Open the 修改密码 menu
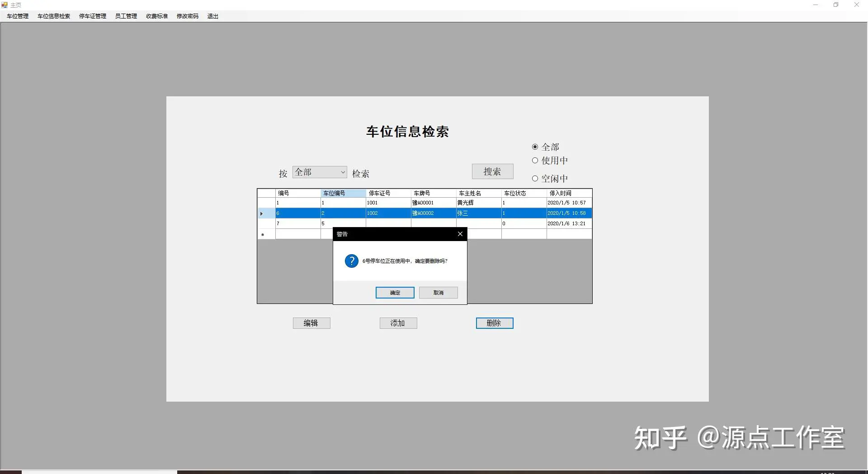 [x=188, y=16]
